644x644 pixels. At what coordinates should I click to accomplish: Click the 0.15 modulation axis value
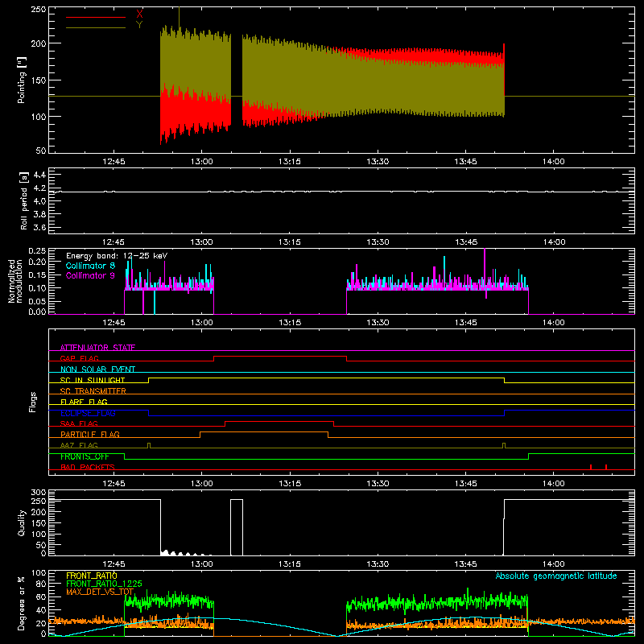(x=37, y=275)
